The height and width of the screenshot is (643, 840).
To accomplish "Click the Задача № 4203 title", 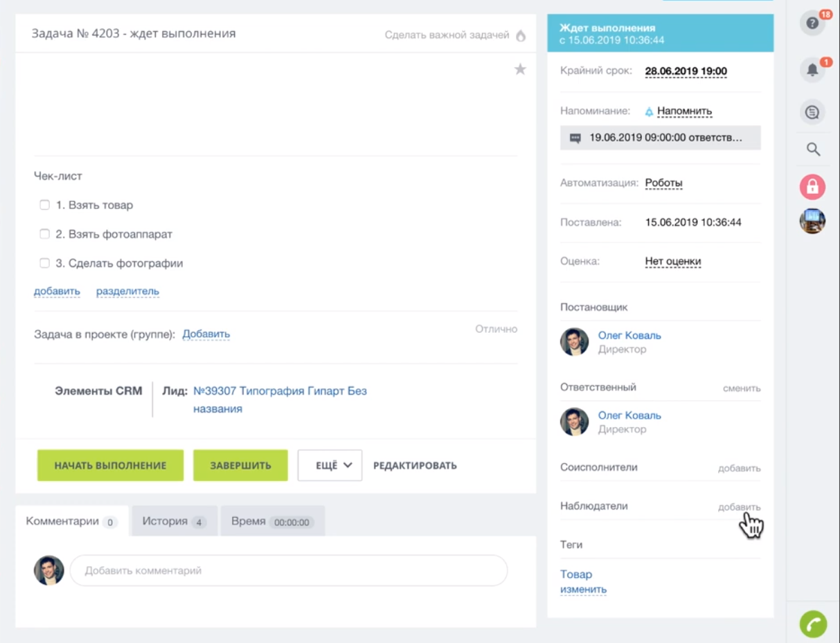I will click(x=134, y=33).
